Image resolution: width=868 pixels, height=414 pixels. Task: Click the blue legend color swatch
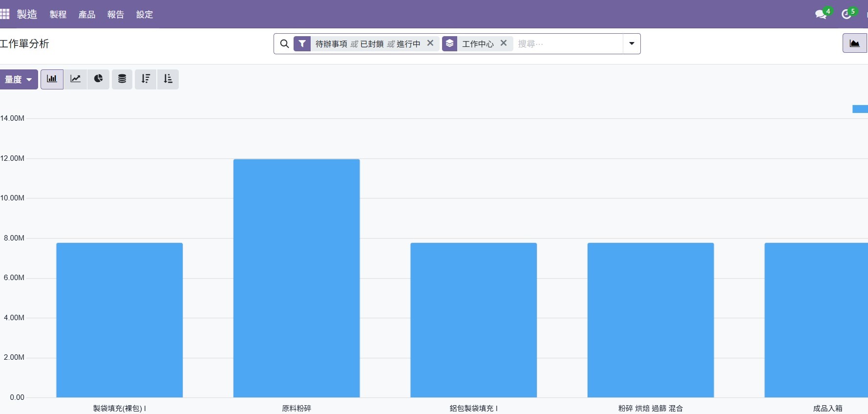(x=860, y=109)
